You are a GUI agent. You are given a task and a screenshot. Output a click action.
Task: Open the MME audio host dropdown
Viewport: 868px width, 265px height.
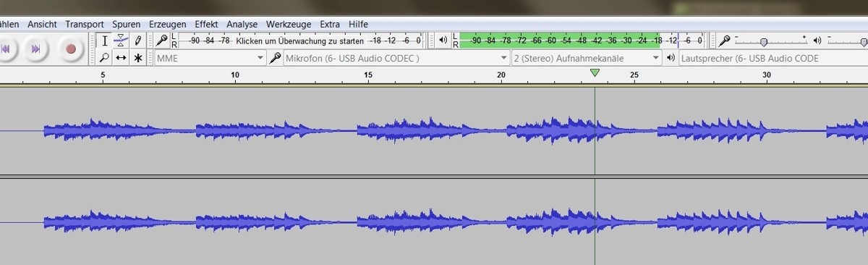210,58
